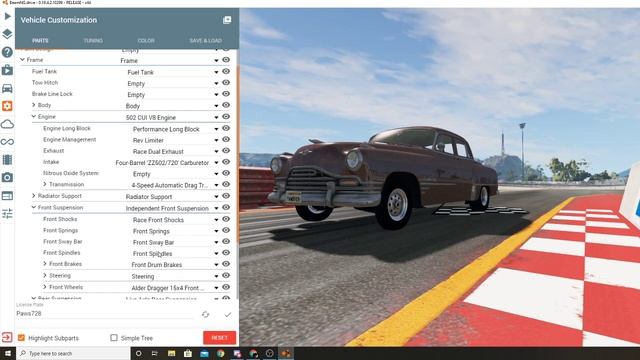
Task: Switch to the Parts tab
Action: coord(40,40)
